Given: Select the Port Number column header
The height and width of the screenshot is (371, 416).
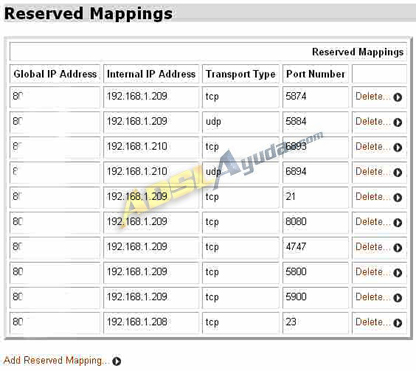Looking at the screenshot, I should (x=315, y=74).
